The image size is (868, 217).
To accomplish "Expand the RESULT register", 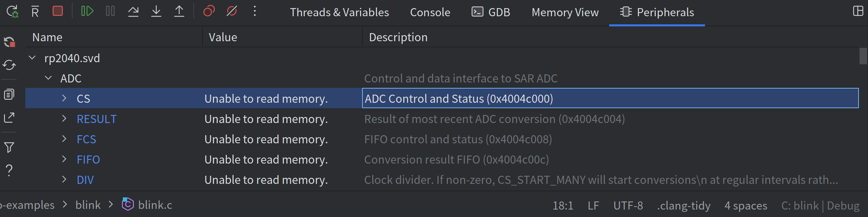I will pos(64,119).
